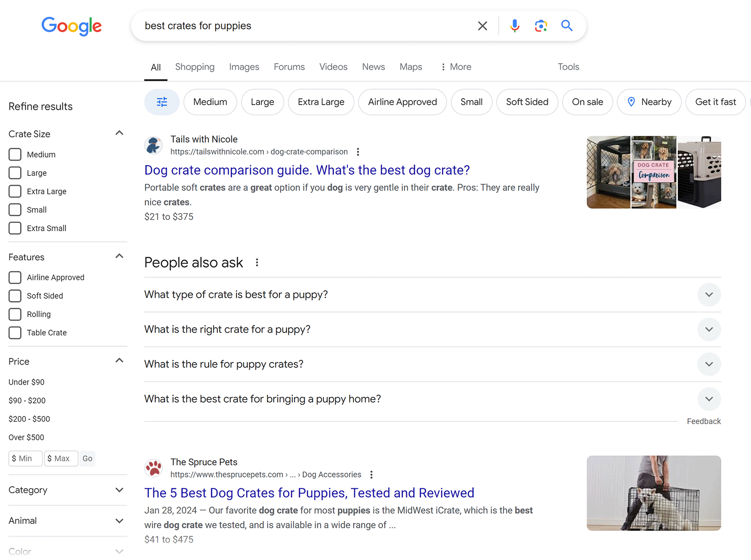Click the Tails with Nicole site favicon
The width and height of the screenshot is (751, 560).
[x=153, y=145]
